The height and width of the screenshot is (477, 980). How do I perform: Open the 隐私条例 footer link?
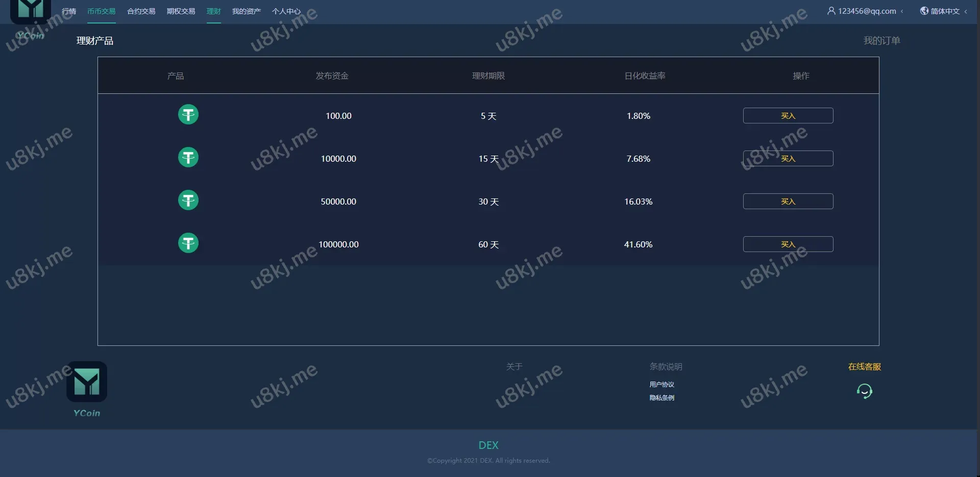coord(661,398)
